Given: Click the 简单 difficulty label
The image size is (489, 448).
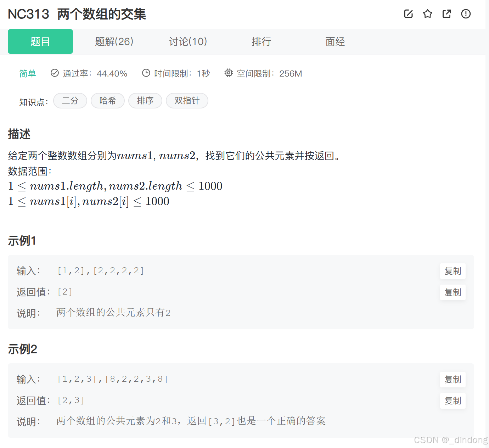Looking at the screenshot, I should [x=28, y=73].
